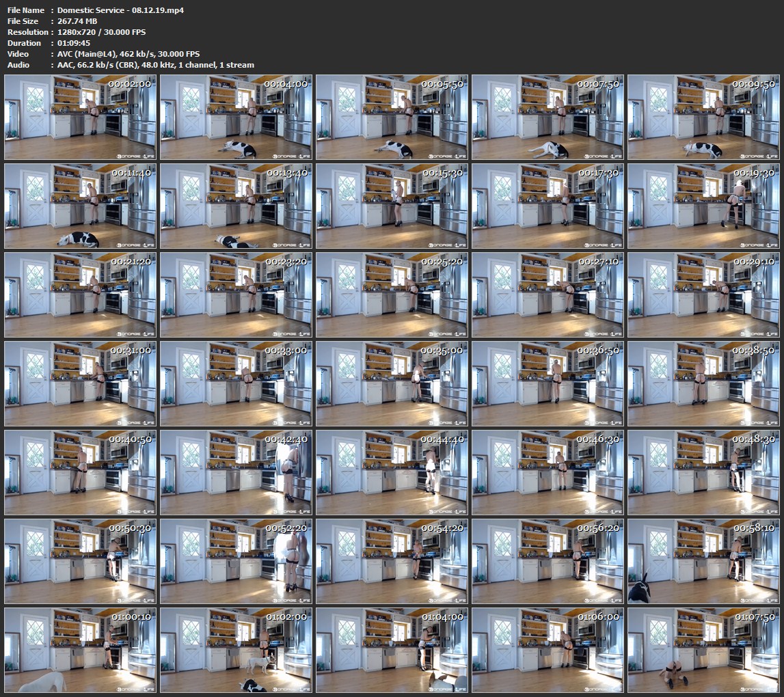Select the frame timestamped 00:52:20
This screenshot has width=784, height=697.
236,562
